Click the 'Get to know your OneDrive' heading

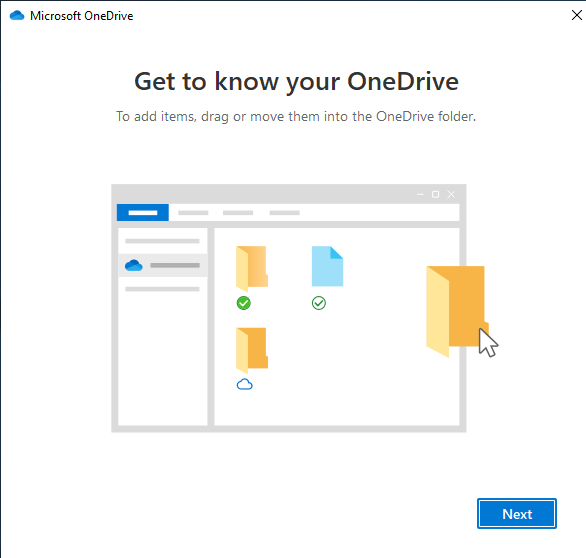pyautogui.click(x=296, y=82)
